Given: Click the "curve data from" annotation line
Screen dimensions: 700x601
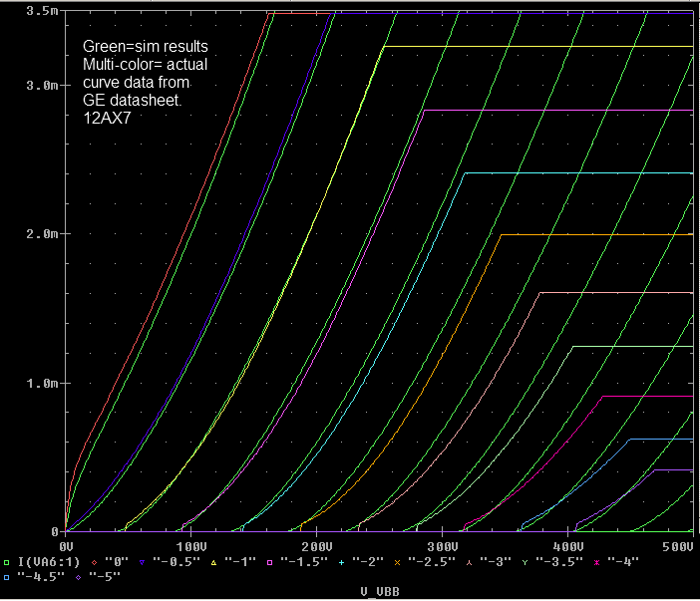Looking at the screenshot, I should pyautogui.click(x=137, y=83).
